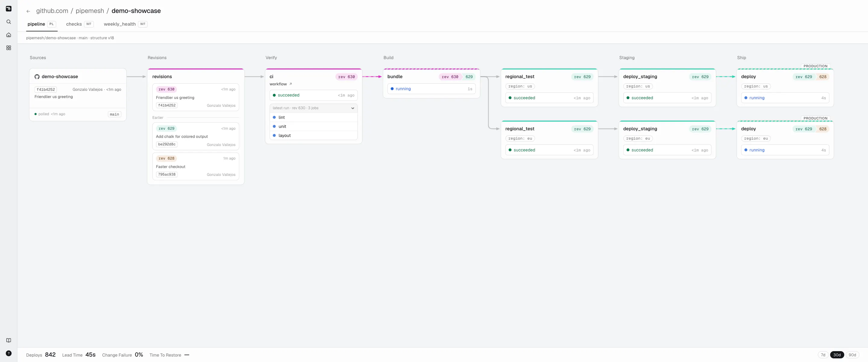Screen dimensions: 868x362
Task: Select the 7d time range
Action: [x=823, y=355]
